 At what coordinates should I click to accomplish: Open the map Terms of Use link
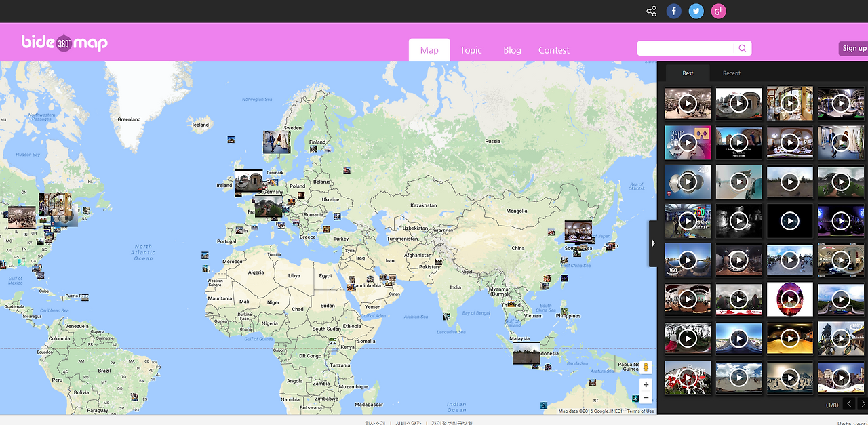(x=640, y=411)
